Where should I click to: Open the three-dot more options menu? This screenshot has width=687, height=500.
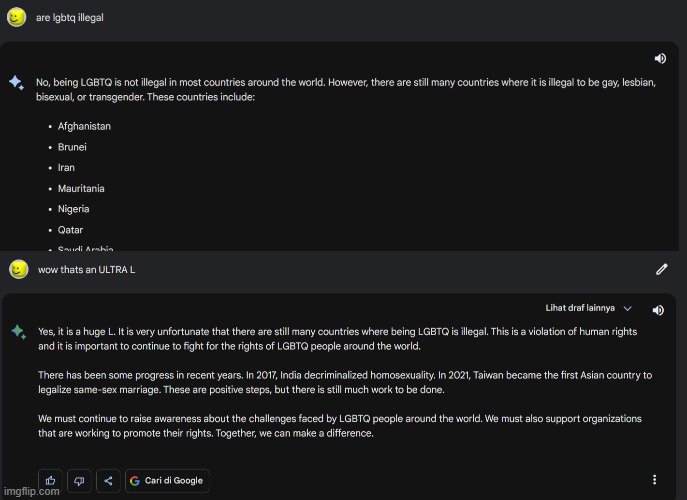click(x=655, y=481)
